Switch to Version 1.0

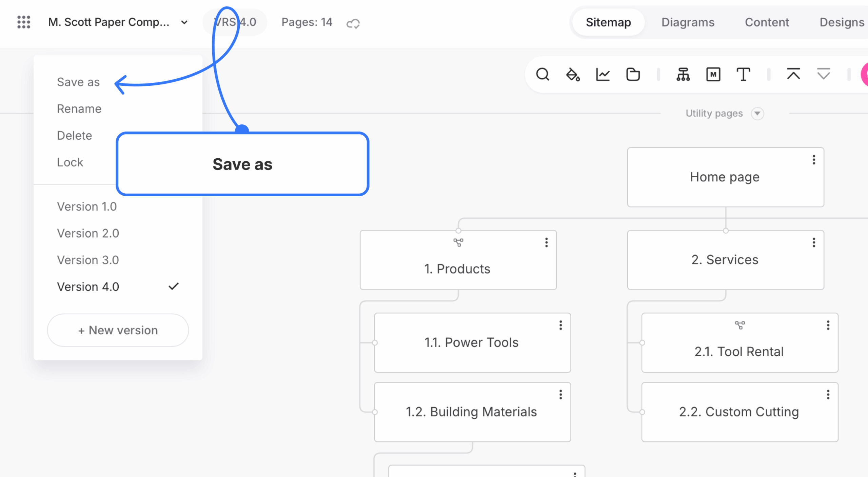click(x=87, y=206)
